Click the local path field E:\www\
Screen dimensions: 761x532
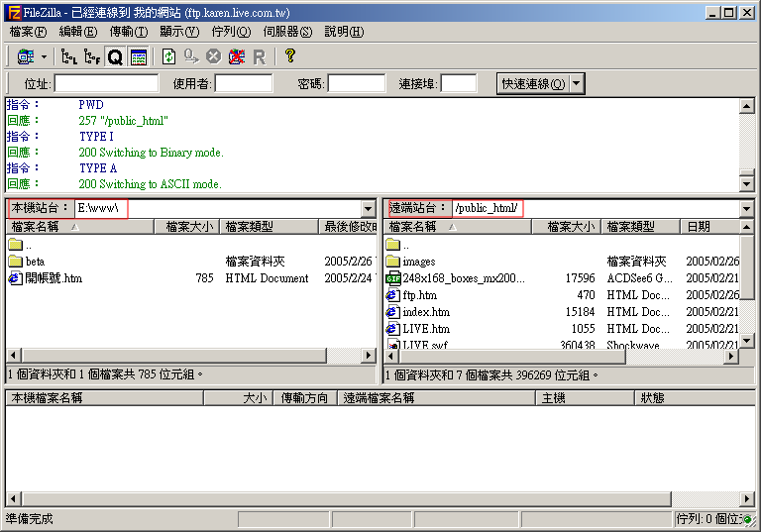click(x=218, y=209)
